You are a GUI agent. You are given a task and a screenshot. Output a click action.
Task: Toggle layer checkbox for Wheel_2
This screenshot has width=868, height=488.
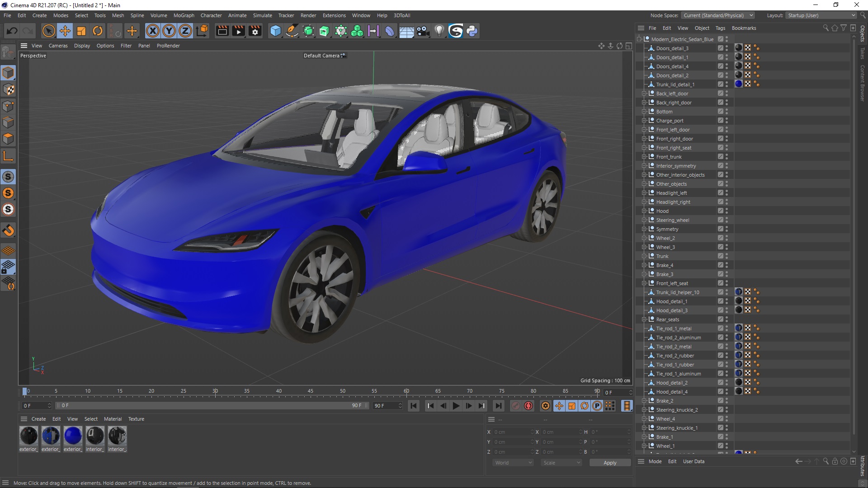(721, 238)
